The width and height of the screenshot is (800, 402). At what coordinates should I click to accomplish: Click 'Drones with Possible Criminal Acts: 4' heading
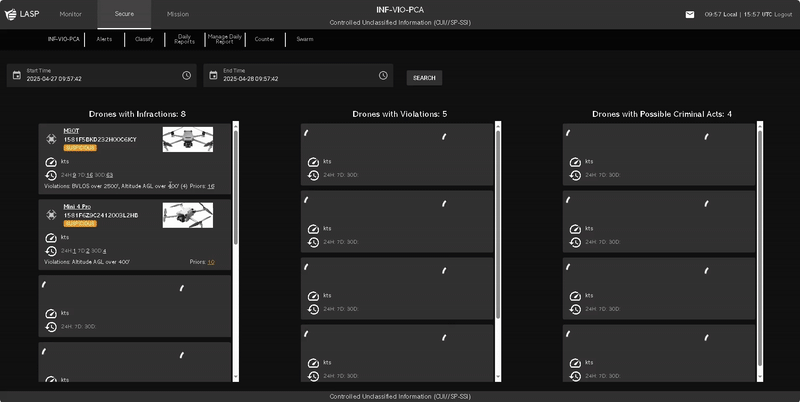click(x=662, y=114)
